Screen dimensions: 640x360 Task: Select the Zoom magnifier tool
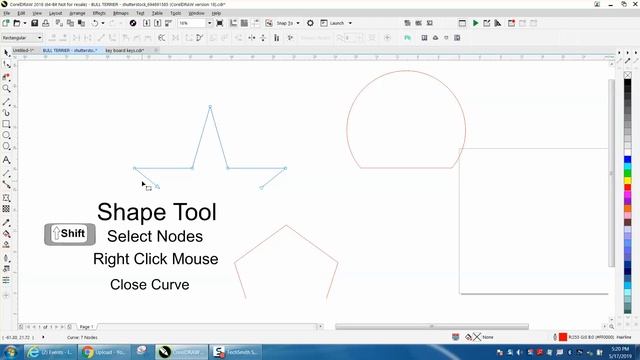7,89
